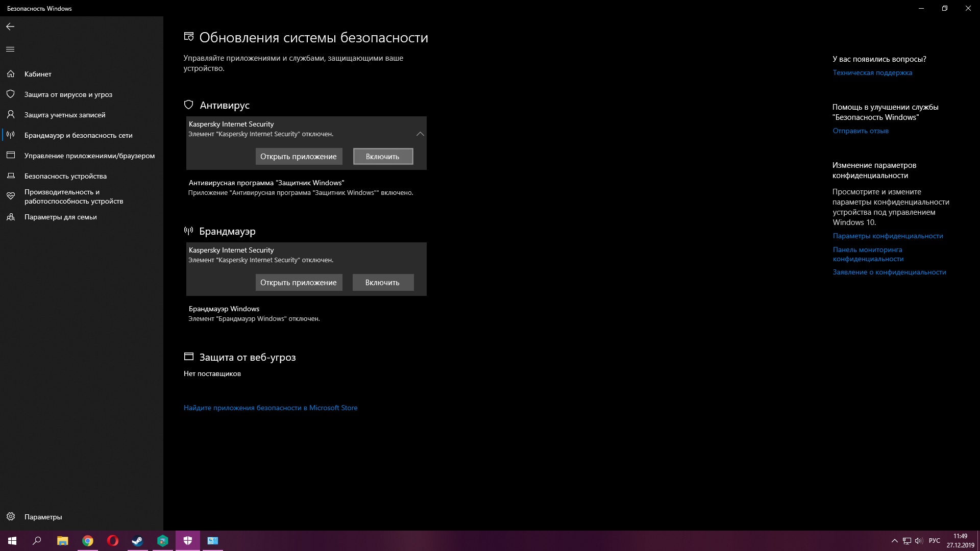Viewport: 980px width, 551px height.
Task: Open clock and date 11:49 flyout
Action: point(960,541)
